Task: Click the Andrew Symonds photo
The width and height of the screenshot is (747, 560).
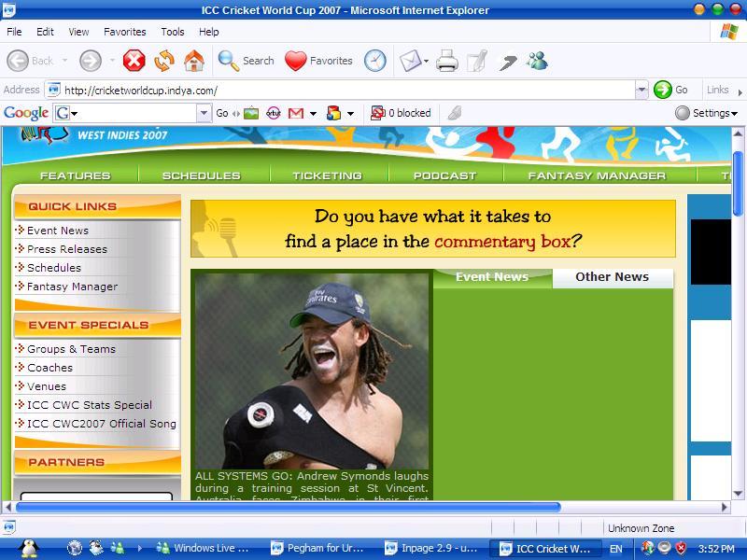Action: click(312, 371)
